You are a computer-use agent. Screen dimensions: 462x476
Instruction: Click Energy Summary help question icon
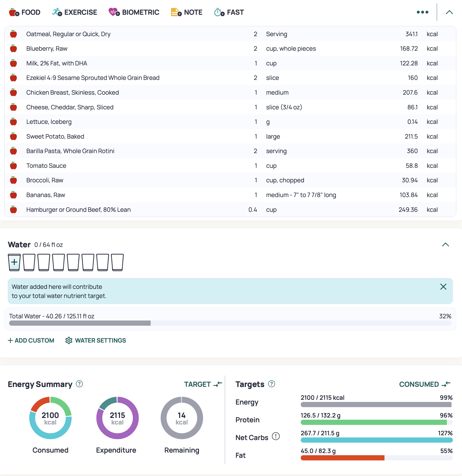79,384
